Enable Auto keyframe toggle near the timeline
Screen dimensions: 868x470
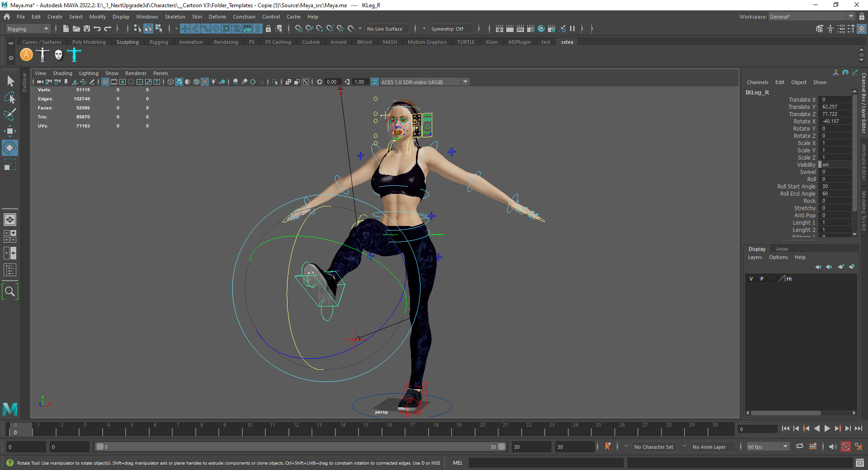point(846,447)
